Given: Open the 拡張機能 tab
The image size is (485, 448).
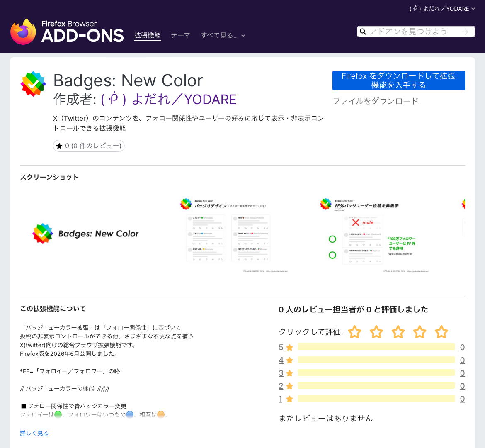Looking at the screenshot, I should click(148, 35).
